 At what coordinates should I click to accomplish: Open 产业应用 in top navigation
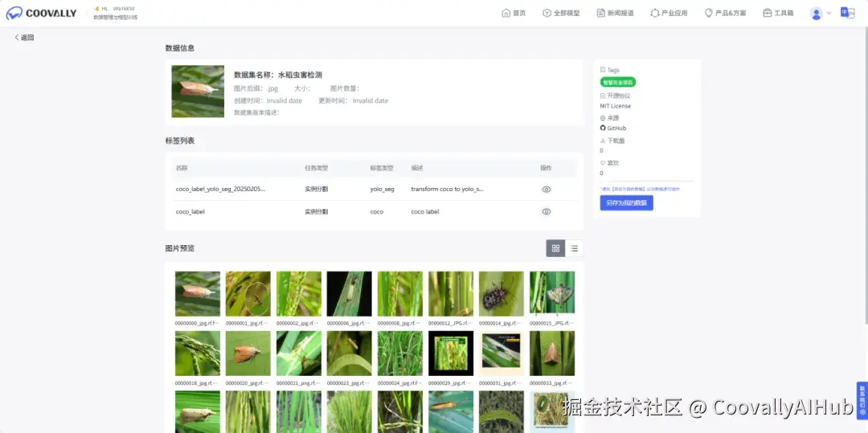[669, 14]
